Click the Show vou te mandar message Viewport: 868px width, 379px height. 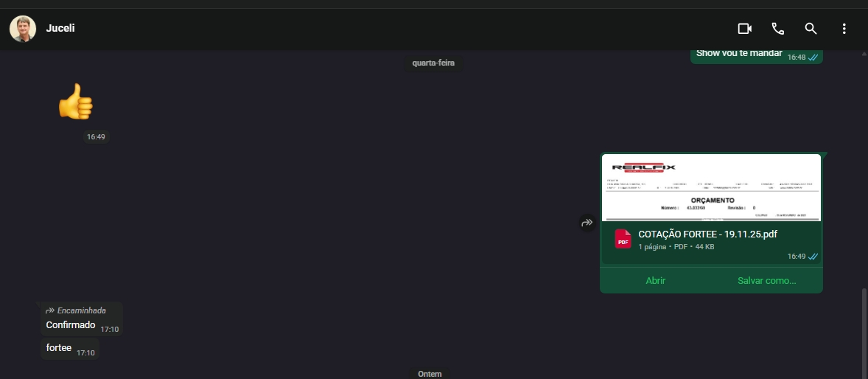tap(739, 54)
